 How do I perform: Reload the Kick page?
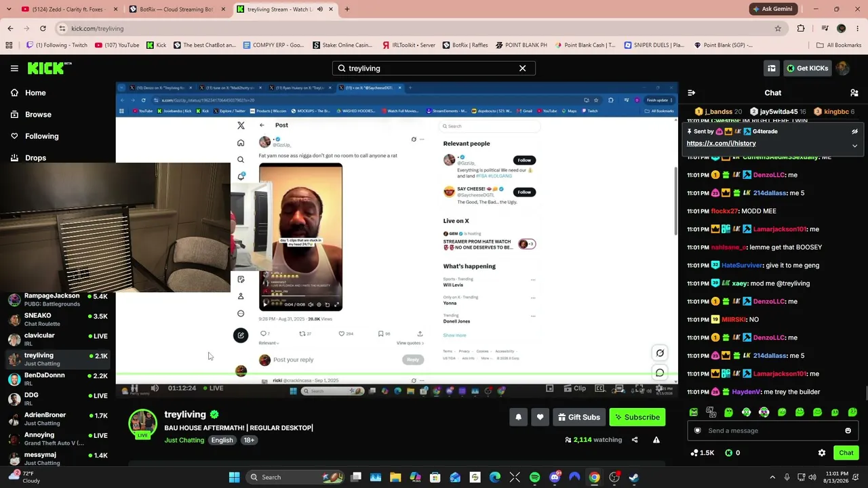pyautogui.click(x=43, y=28)
